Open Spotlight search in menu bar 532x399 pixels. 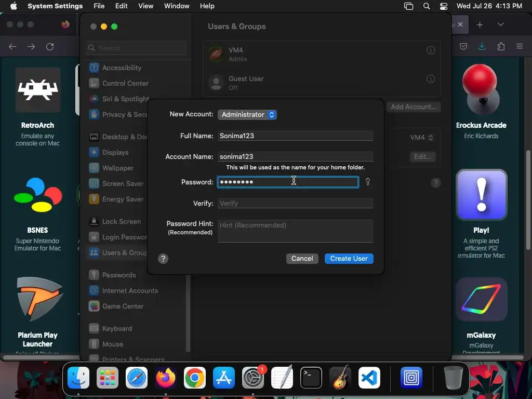tap(427, 6)
